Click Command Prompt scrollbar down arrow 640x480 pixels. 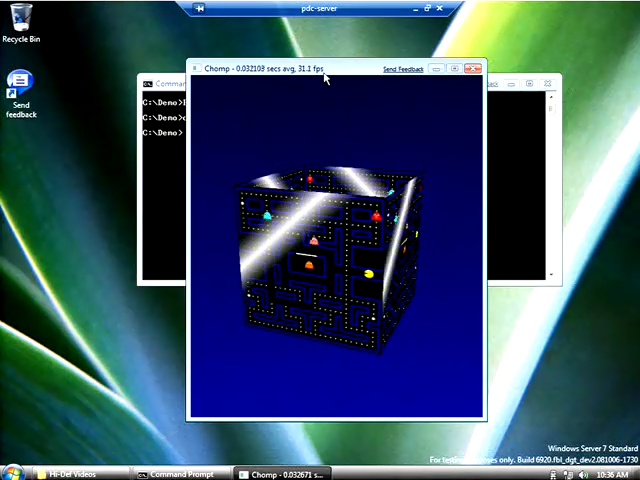(551, 275)
